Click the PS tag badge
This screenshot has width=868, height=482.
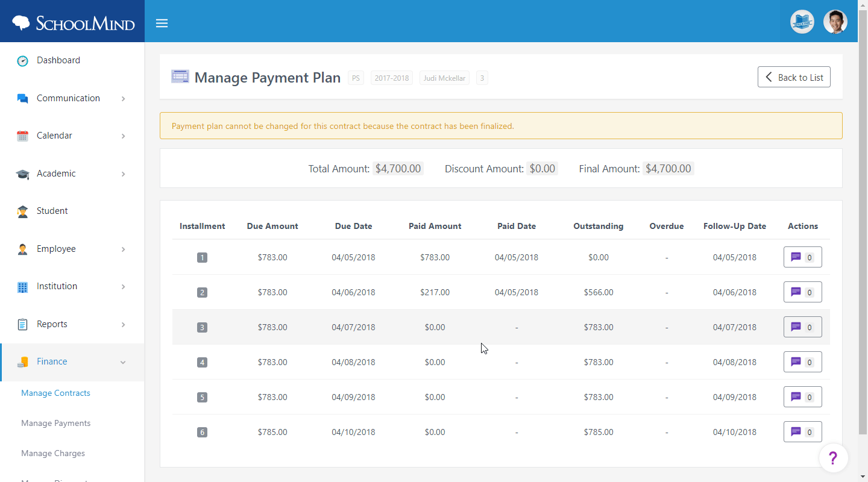tap(356, 78)
